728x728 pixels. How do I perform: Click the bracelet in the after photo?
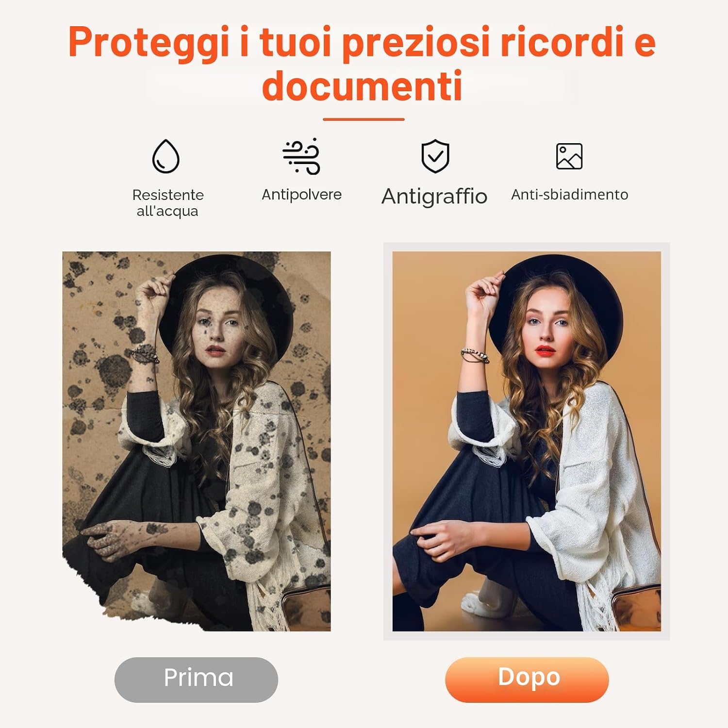tap(474, 356)
